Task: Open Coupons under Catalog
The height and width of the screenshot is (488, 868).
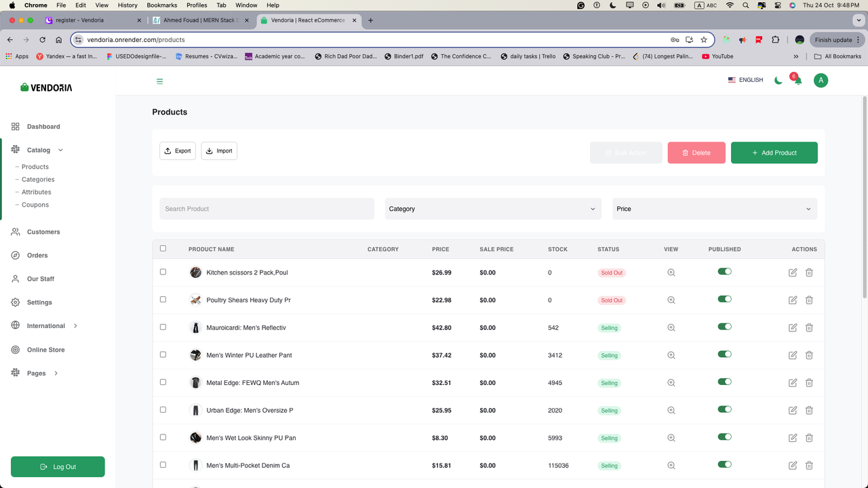Action: 35,205
